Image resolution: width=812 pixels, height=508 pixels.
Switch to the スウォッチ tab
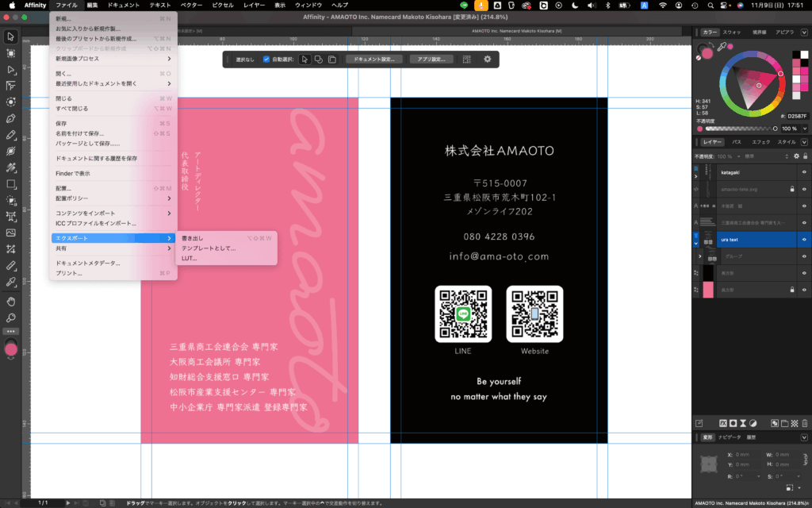[732, 32]
